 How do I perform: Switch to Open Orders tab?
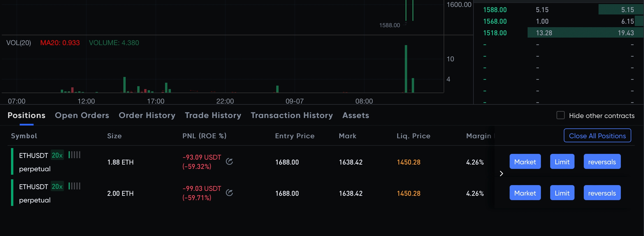tap(82, 115)
